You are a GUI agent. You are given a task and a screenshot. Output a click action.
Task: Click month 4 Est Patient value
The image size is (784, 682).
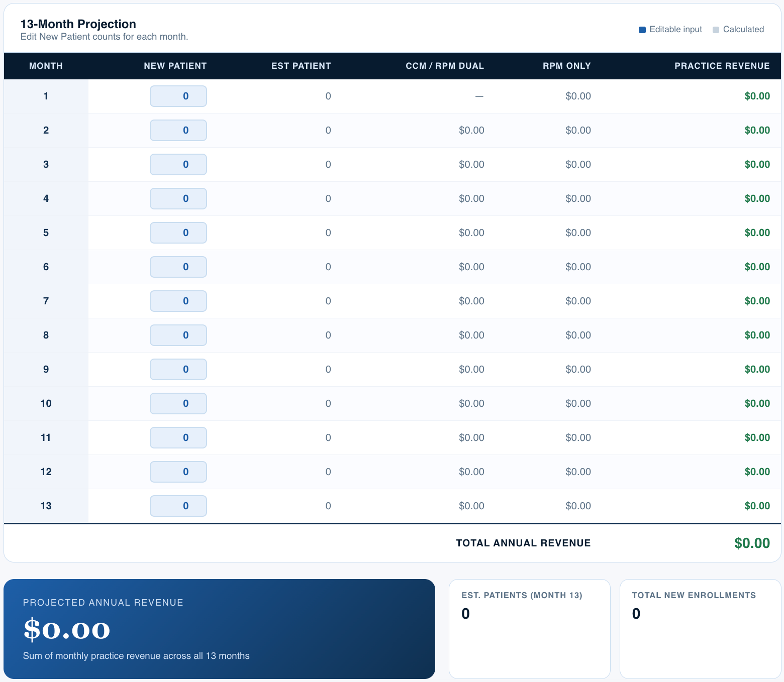coord(328,198)
